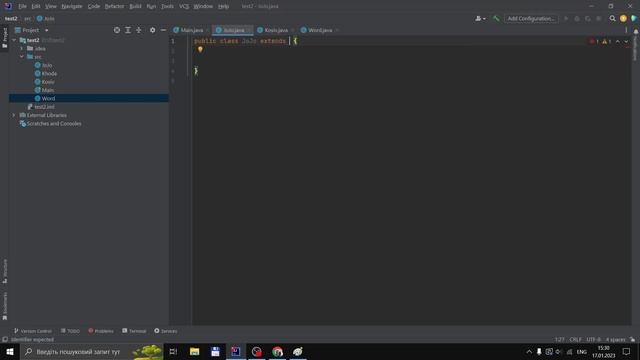Click the line:column position in status bar
Viewport: 640px width, 360px height.
tap(559, 339)
